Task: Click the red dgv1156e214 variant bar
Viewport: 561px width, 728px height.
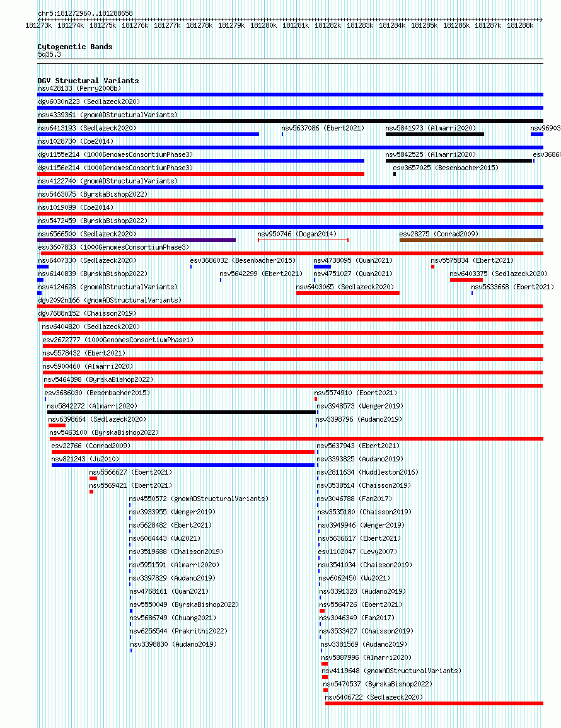Action: [x=200, y=174]
